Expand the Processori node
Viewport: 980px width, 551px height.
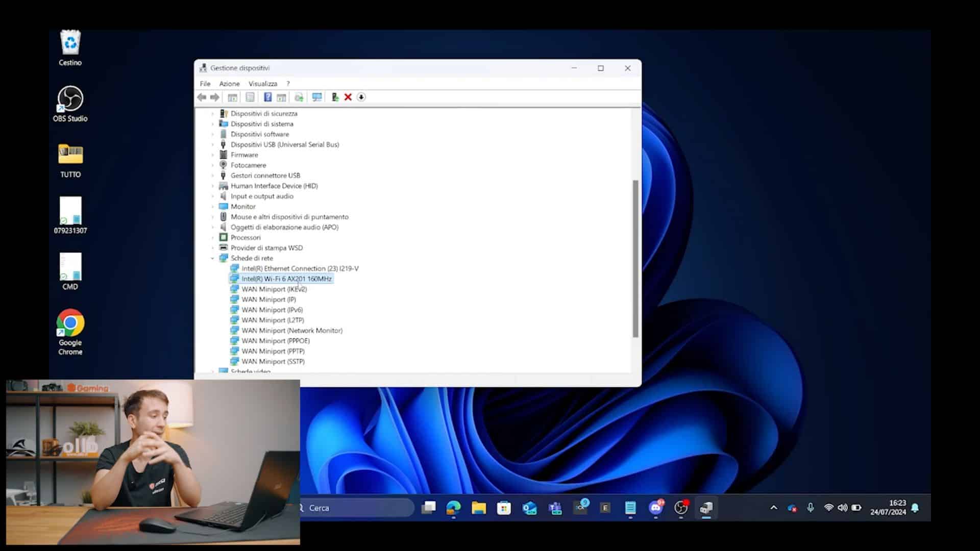pyautogui.click(x=213, y=238)
